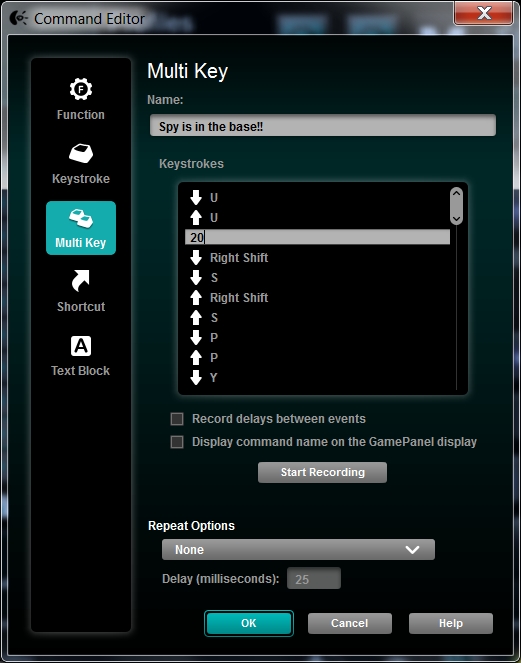Confirm with the OK button
Viewport: 521px width, 663px height.
coord(249,623)
